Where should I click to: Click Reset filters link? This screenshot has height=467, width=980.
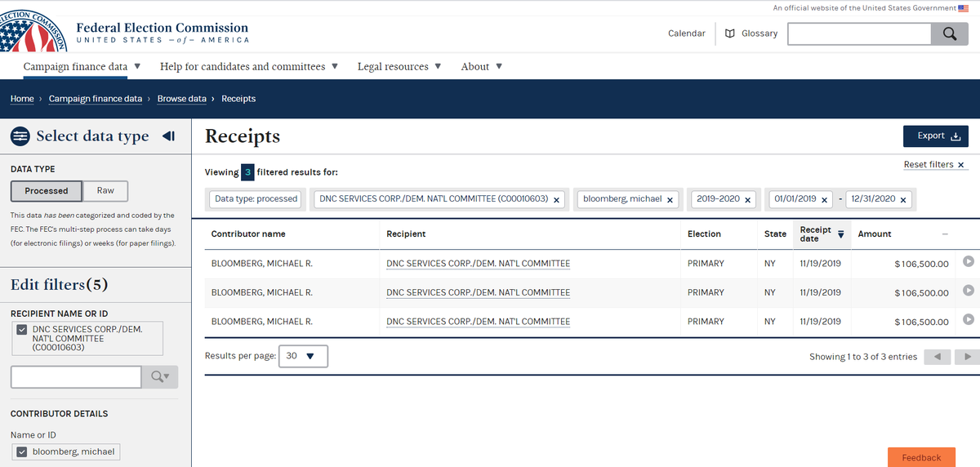tap(935, 165)
